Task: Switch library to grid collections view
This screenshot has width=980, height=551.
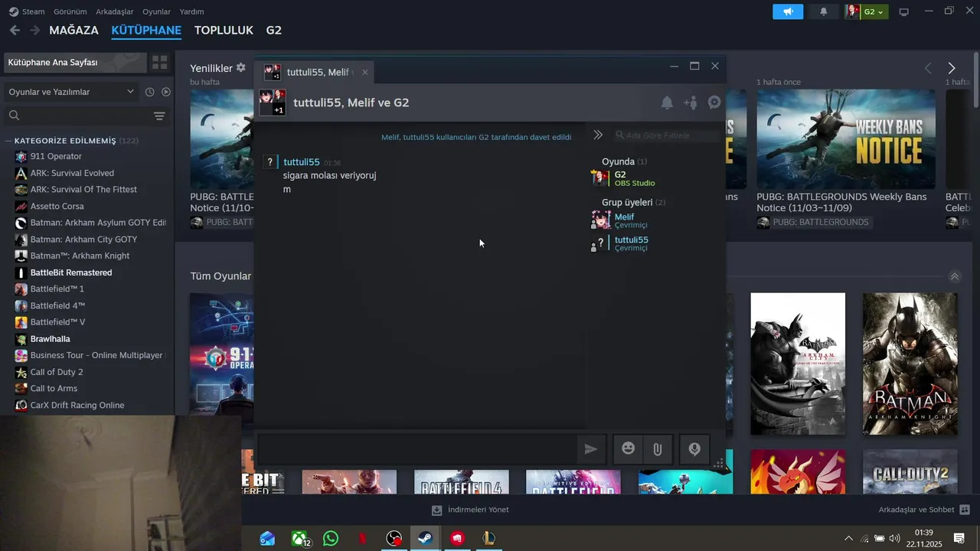Action: pyautogui.click(x=159, y=63)
